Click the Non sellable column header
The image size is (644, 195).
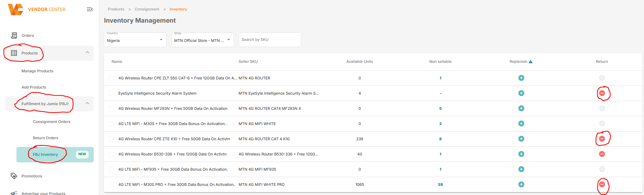(440, 62)
